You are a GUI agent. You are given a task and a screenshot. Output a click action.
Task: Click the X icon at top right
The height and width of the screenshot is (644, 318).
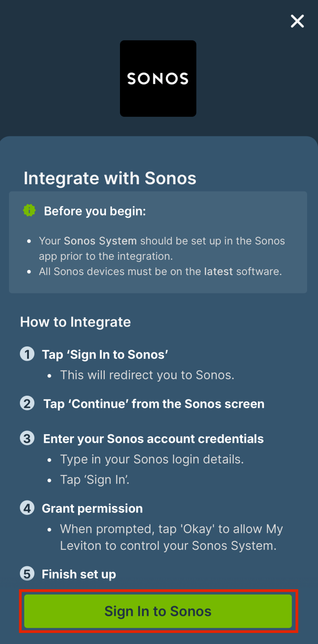[297, 21]
